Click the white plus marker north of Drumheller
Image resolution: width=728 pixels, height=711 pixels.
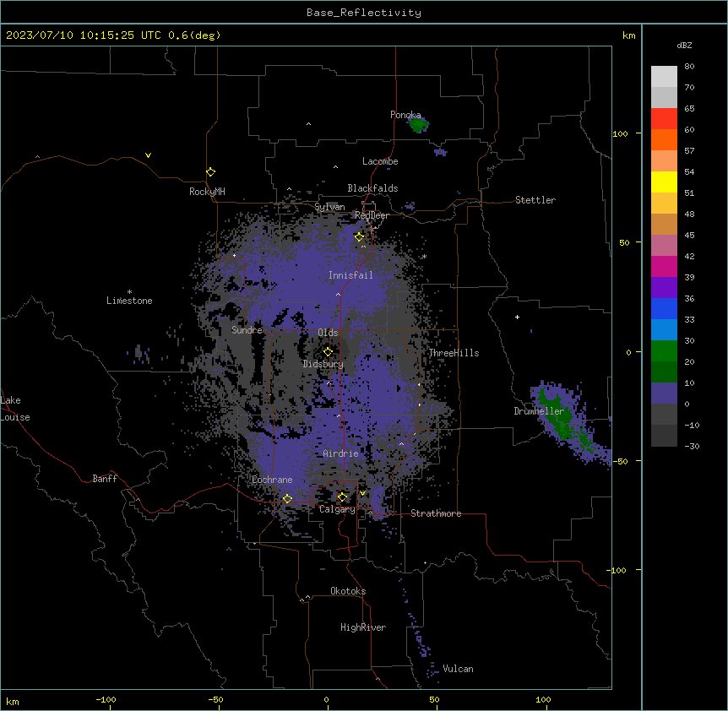coord(517,317)
